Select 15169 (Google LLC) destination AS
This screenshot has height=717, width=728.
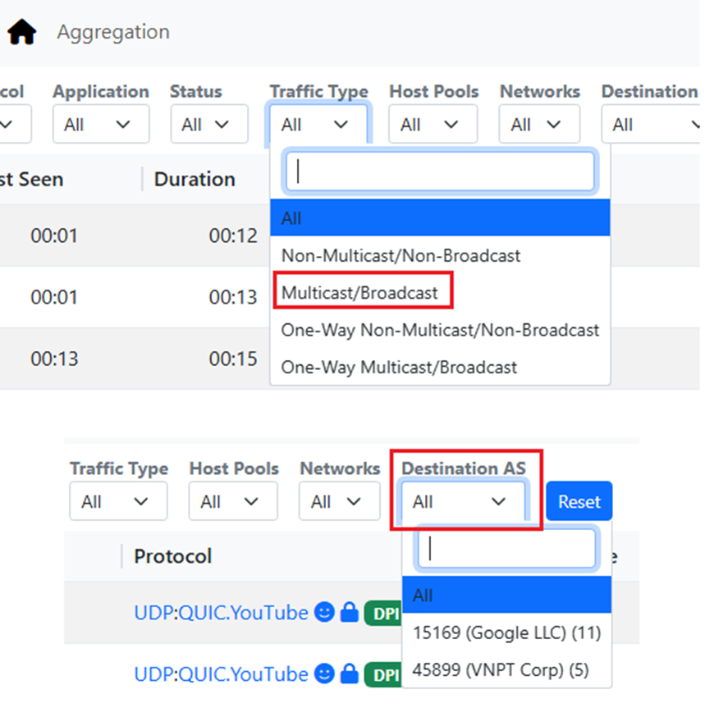click(x=506, y=633)
